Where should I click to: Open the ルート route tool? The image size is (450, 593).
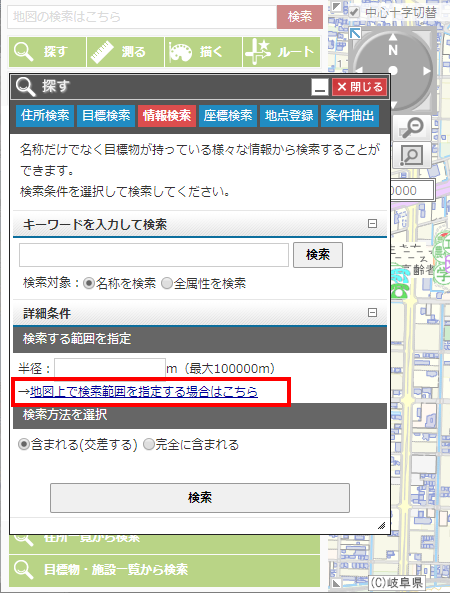(281, 52)
